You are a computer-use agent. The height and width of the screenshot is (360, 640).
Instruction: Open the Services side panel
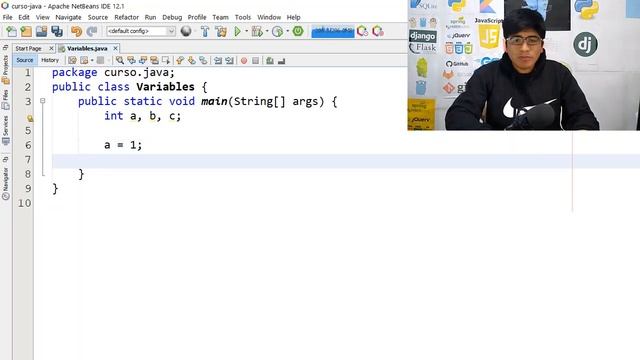pyautogui.click(x=5, y=130)
